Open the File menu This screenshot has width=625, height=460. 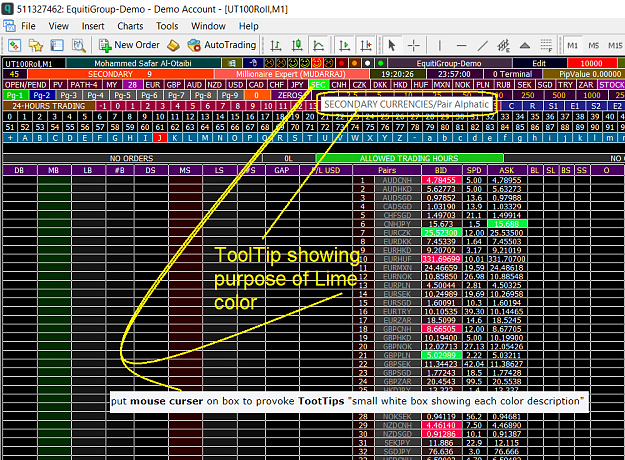point(28,26)
